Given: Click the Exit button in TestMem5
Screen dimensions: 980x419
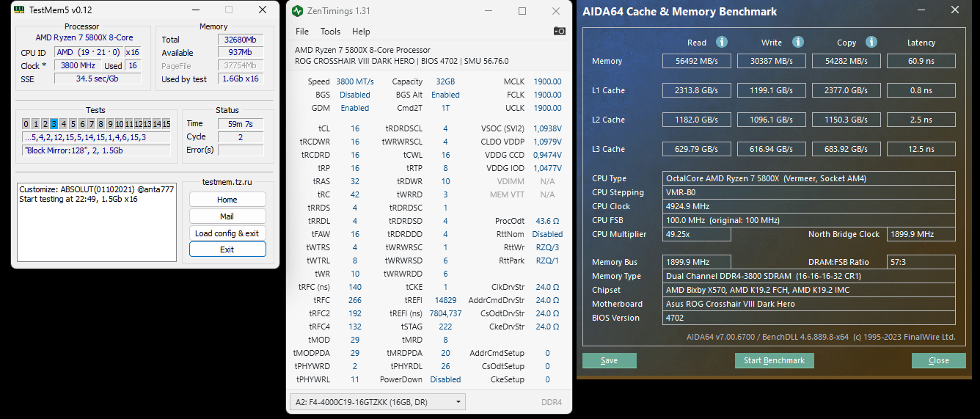Looking at the screenshot, I should coord(227,249).
